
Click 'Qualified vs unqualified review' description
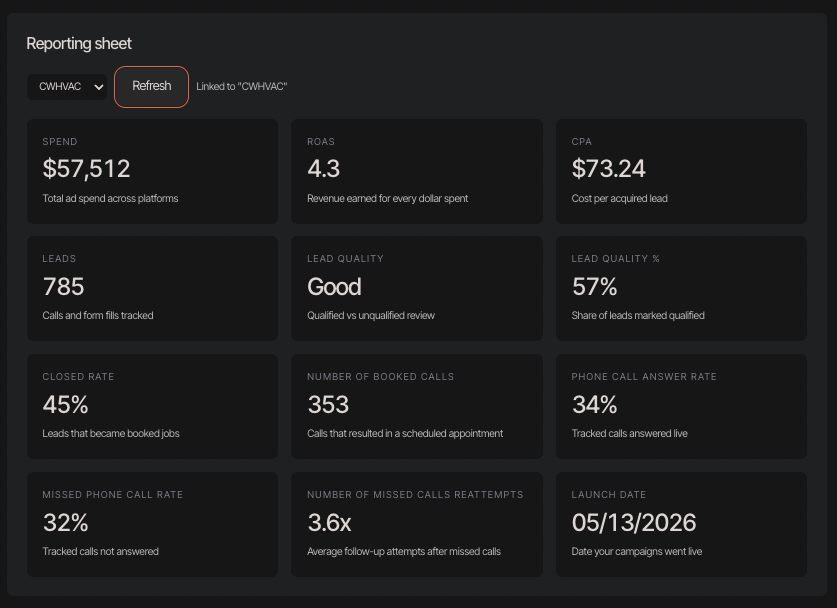pyautogui.click(x=370, y=315)
